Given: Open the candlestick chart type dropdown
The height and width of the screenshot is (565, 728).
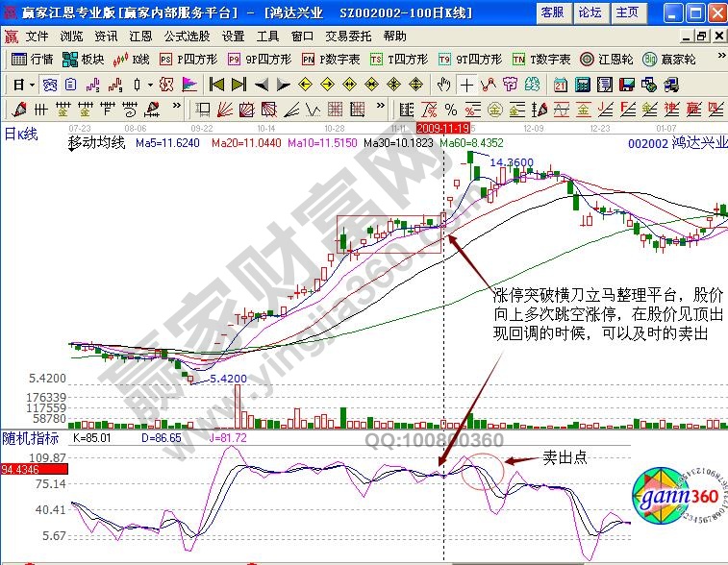Looking at the screenshot, I should click(x=148, y=85).
